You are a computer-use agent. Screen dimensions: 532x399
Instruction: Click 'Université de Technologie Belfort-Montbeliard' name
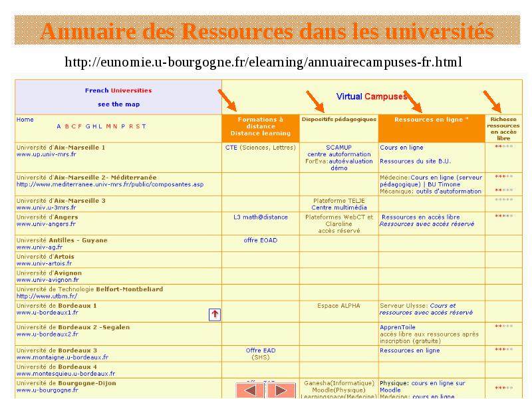[x=90, y=289]
